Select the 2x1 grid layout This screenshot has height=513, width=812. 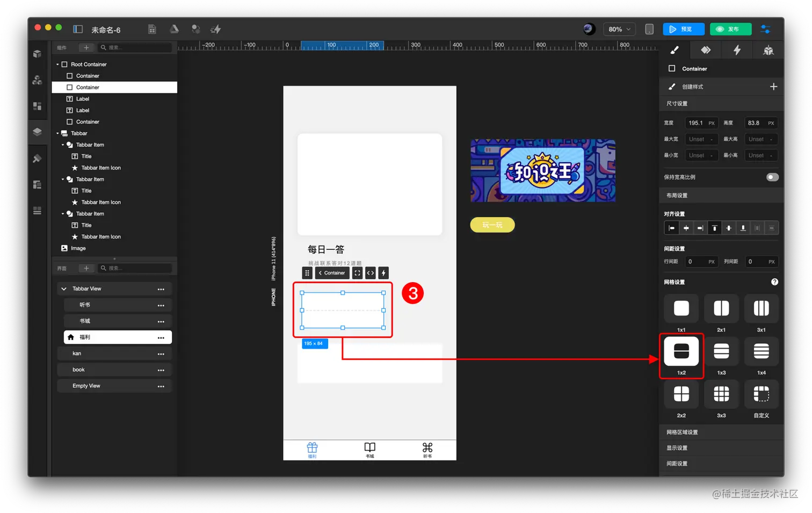tap(721, 308)
